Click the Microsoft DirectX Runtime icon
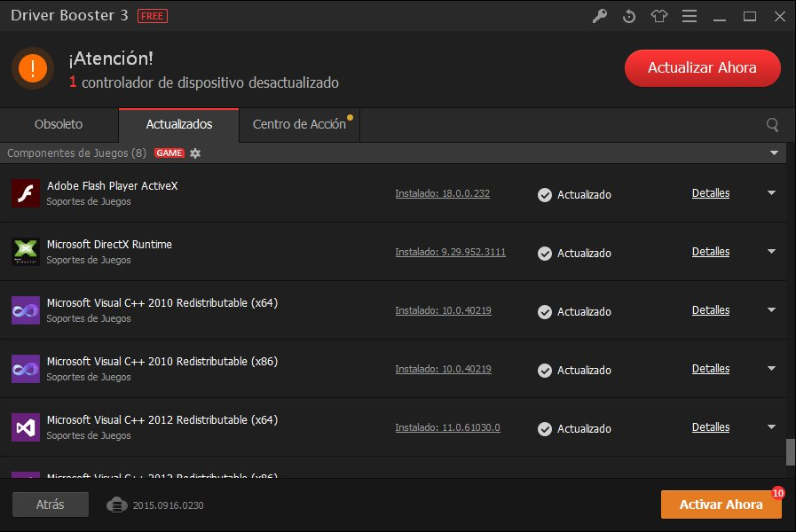This screenshot has height=532, width=796. [x=26, y=252]
